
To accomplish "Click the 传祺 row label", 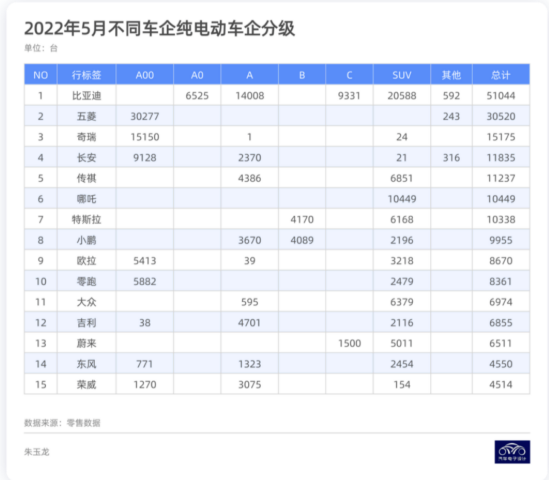I will (86, 178).
